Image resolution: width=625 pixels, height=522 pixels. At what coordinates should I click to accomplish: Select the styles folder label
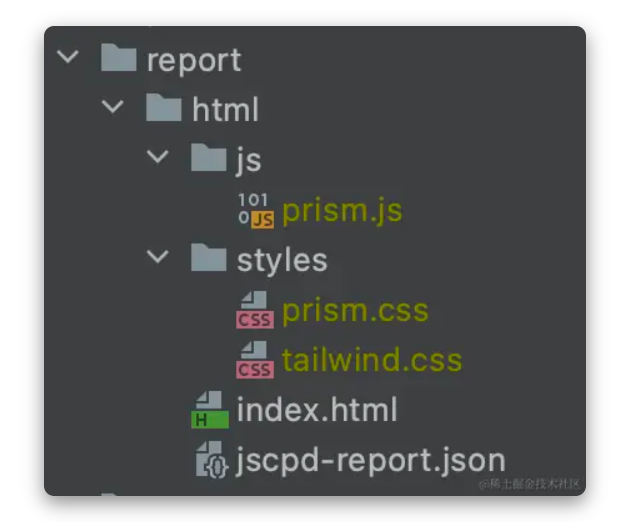click(x=282, y=261)
